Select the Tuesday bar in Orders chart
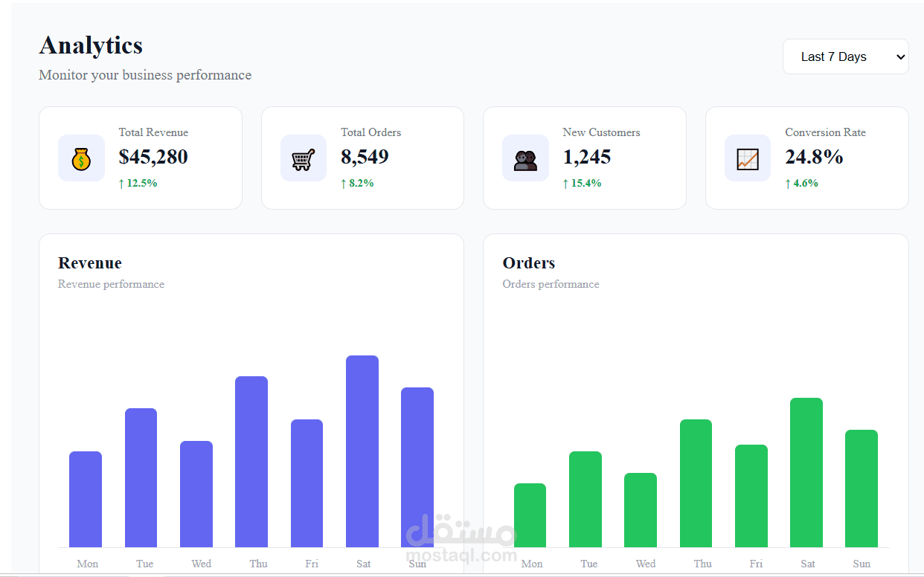Viewport: 924px width, 577px height. click(x=585, y=500)
